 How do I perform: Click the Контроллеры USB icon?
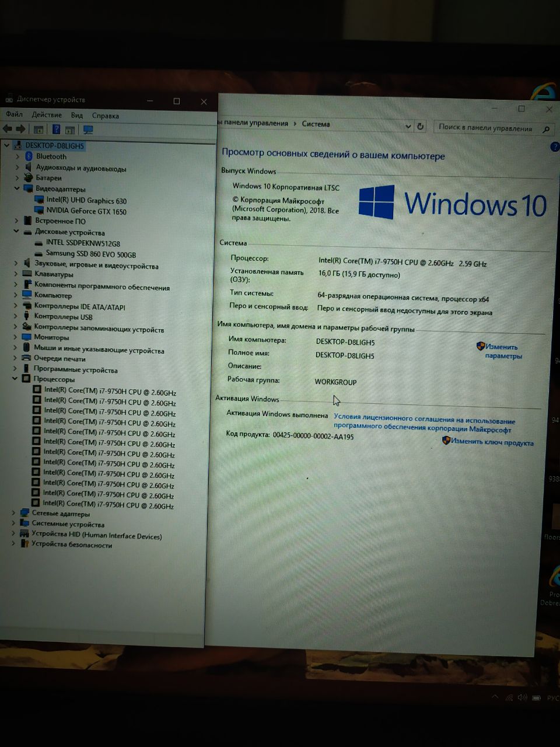tap(26, 316)
